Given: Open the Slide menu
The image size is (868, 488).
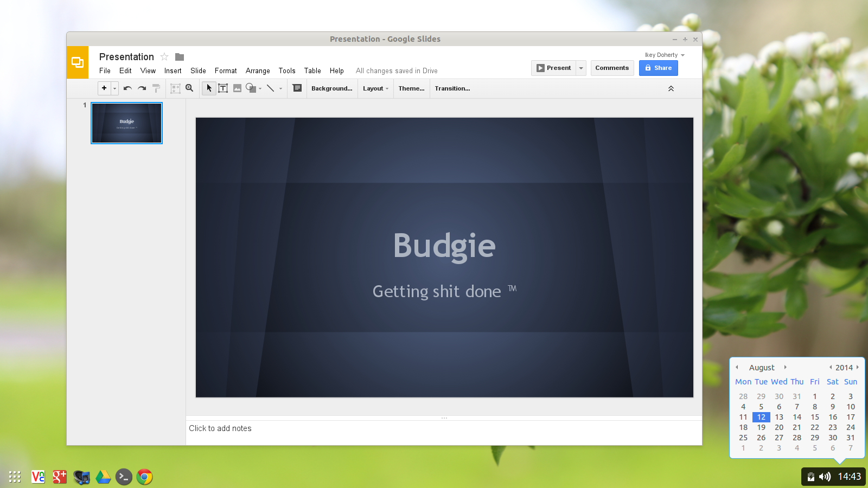Looking at the screenshot, I should tap(198, 70).
